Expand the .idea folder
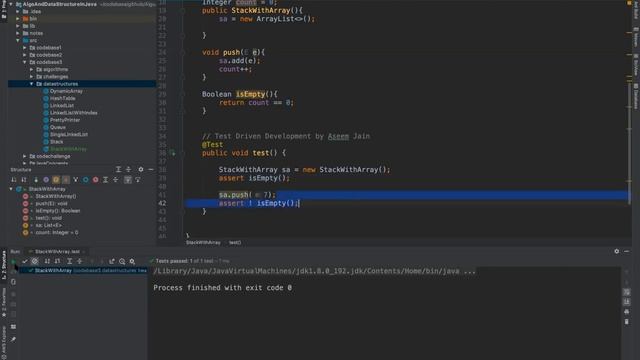The image size is (640, 360). tap(18, 11)
